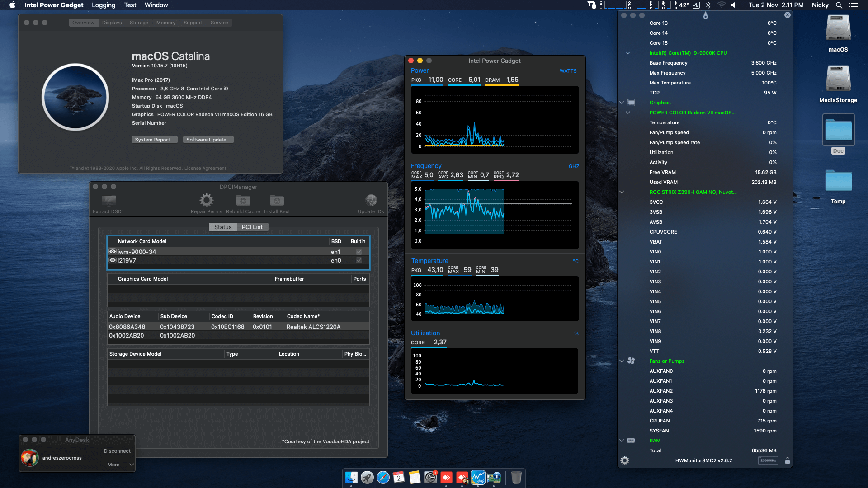Open Safari from the Dock
The height and width of the screenshot is (488, 868).
[x=383, y=477]
